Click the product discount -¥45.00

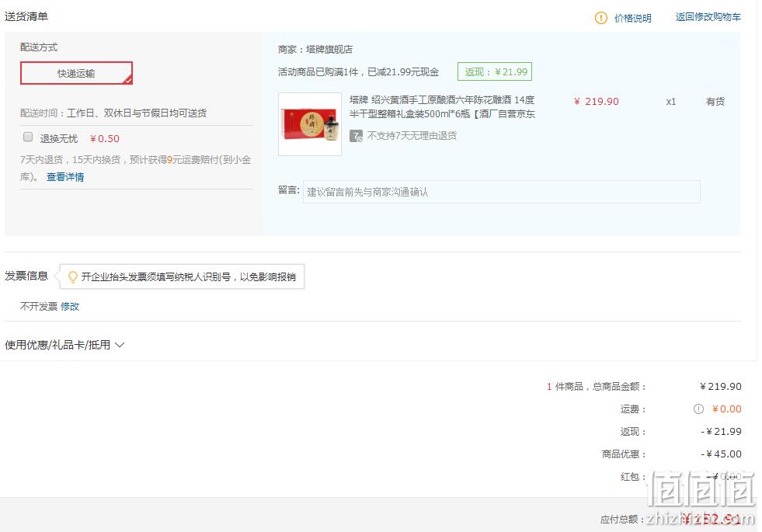721,454
